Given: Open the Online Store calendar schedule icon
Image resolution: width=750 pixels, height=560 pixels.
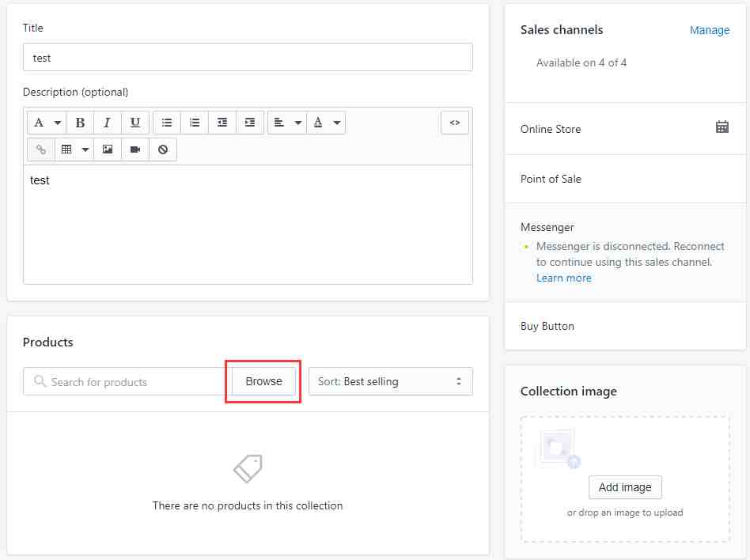Looking at the screenshot, I should tap(722, 127).
